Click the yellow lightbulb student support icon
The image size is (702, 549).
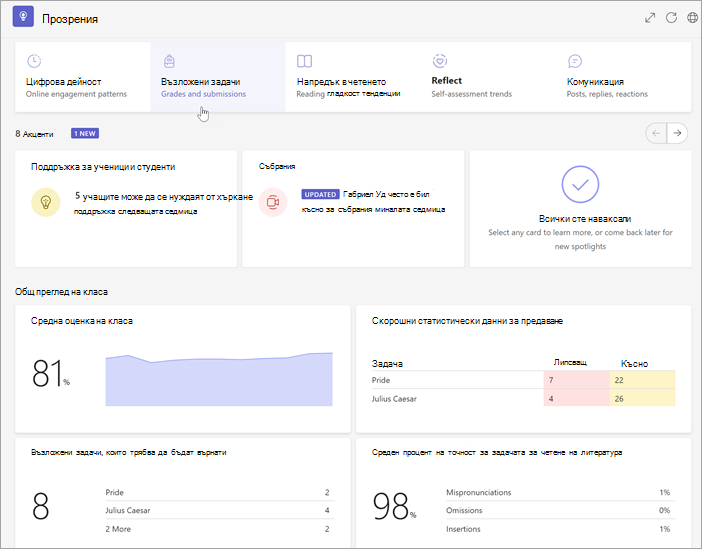tap(46, 202)
